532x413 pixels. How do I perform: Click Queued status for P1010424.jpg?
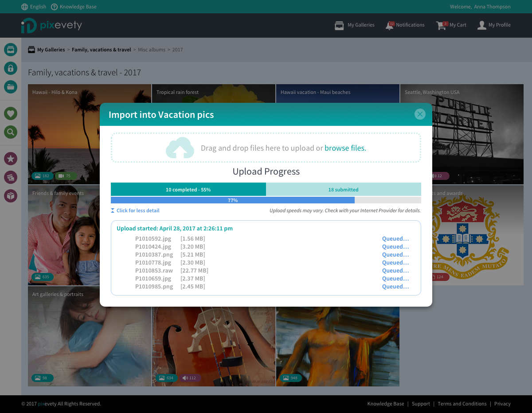tap(395, 246)
